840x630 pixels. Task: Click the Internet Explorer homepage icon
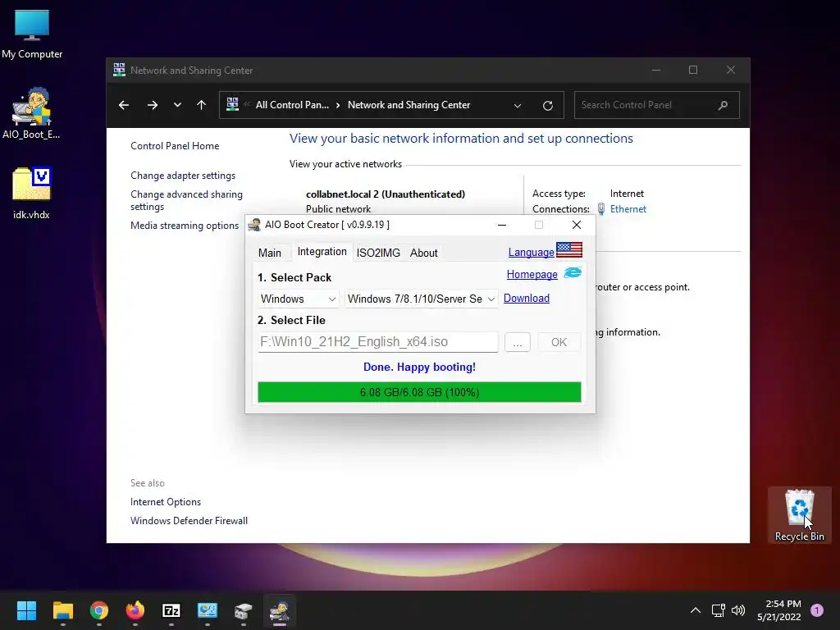click(x=573, y=272)
